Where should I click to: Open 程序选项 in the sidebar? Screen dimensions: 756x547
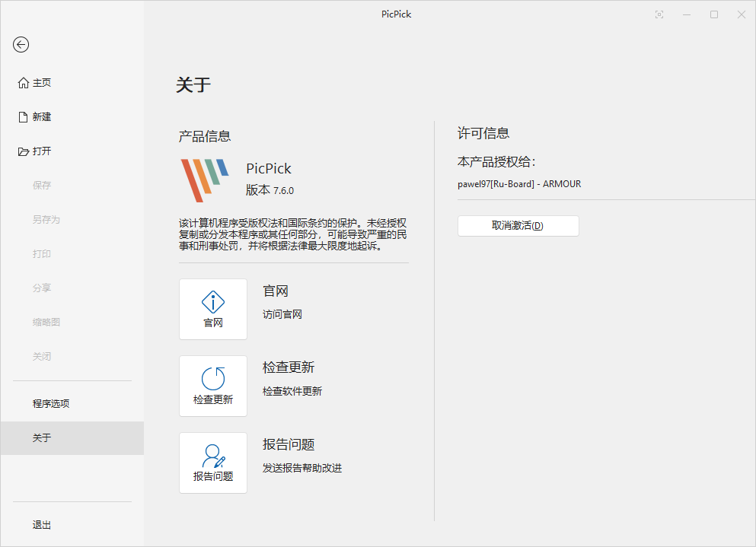coord(72,404)
